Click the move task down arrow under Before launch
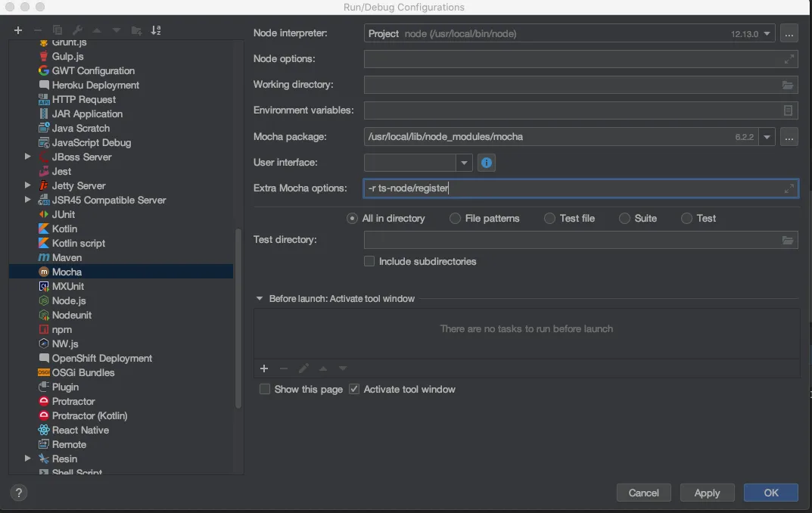Screen dimensions: 812x513 click(343, 368)
